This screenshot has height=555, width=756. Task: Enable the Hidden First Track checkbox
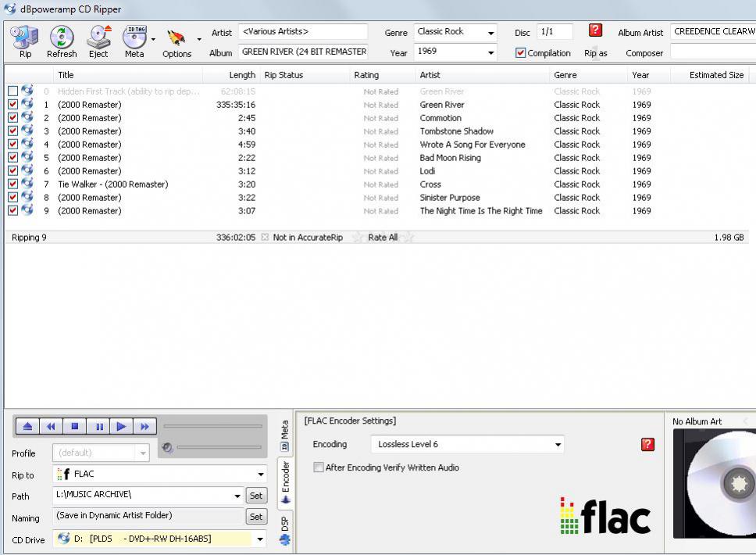click(12, 91)
